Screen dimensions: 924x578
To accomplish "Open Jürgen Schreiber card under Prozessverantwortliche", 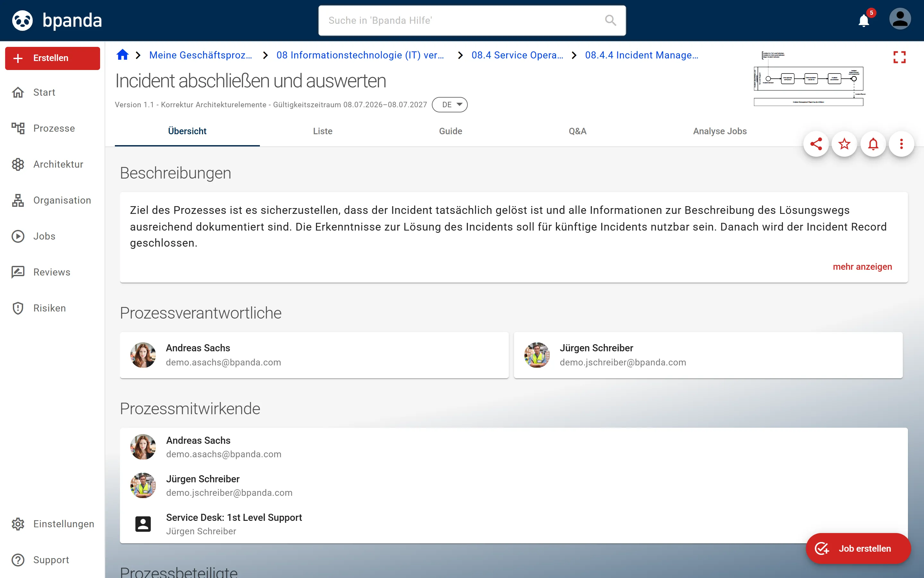I will pyautogui.click(x=708, y=355).
